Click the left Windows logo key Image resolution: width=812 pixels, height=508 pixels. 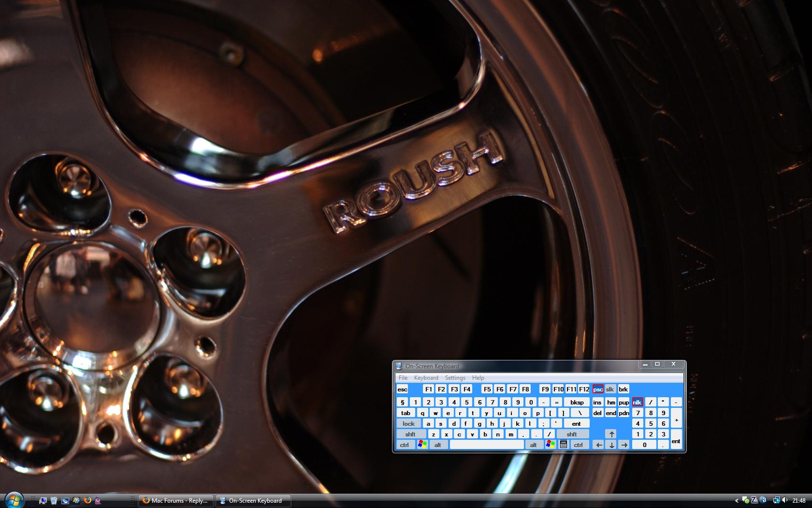point(422,445)
